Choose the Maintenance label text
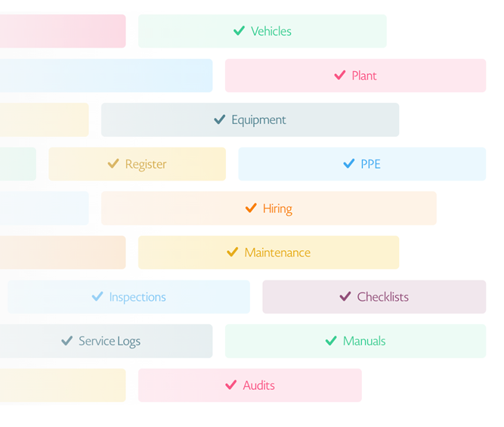This screenshot has height=427, width=504. [x=277, y=252]
